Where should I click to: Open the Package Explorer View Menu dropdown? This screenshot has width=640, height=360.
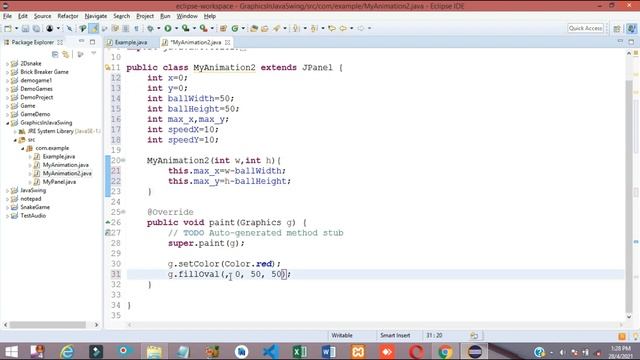click(x=93, y=54)
